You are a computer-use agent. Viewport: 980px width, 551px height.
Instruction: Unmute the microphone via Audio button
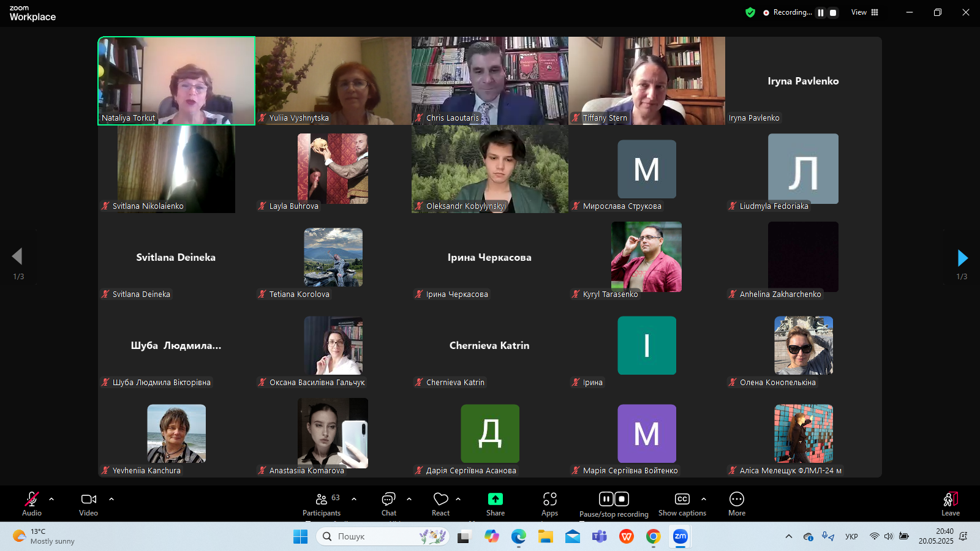(32, 504)
